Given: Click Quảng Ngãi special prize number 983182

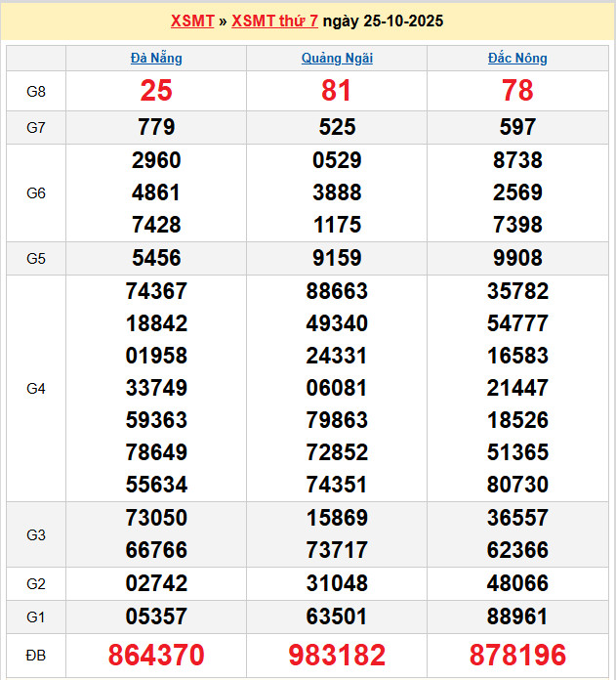Looking at the screenshot, I should [337, 655].
